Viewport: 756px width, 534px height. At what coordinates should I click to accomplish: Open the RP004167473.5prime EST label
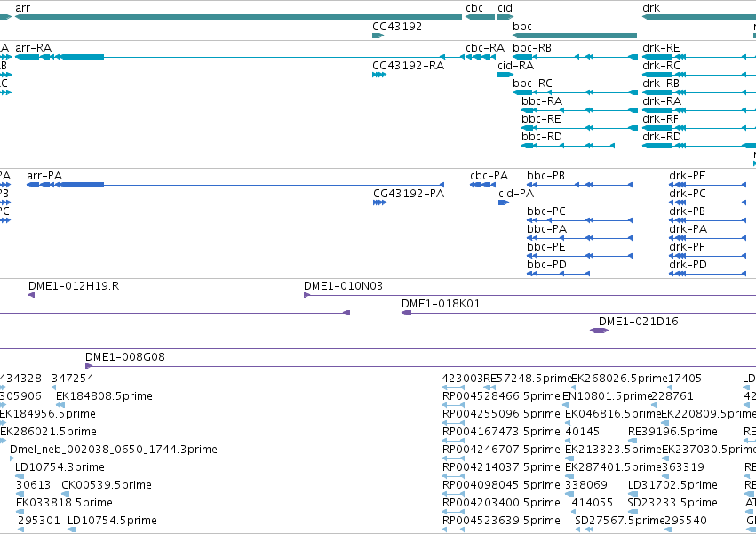(x=501, y=432)
